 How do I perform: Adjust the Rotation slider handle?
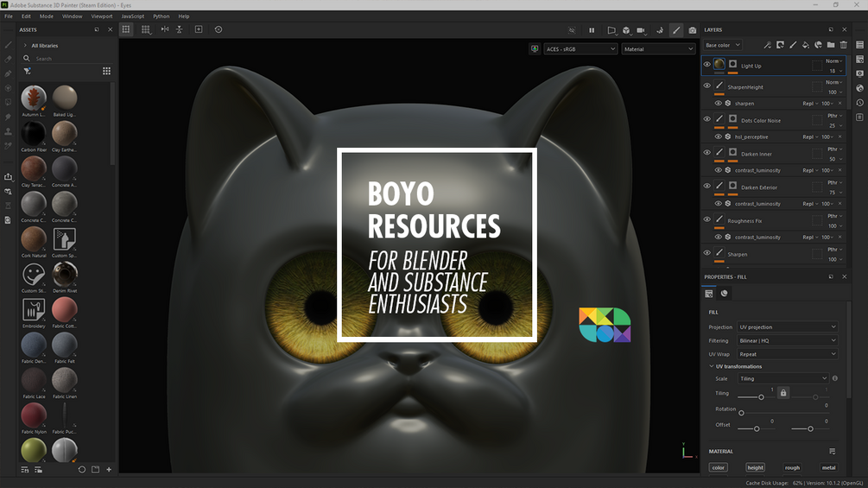tap(741, 413)
